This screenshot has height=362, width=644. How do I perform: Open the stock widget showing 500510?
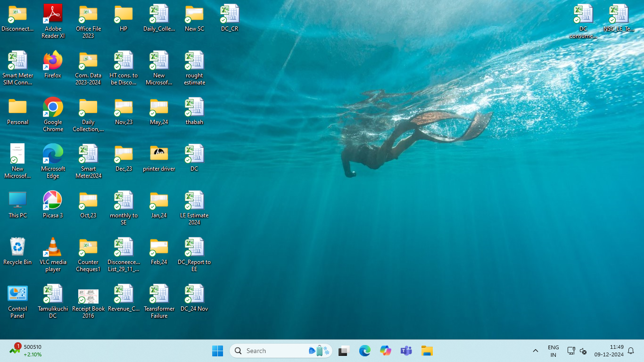26,351
